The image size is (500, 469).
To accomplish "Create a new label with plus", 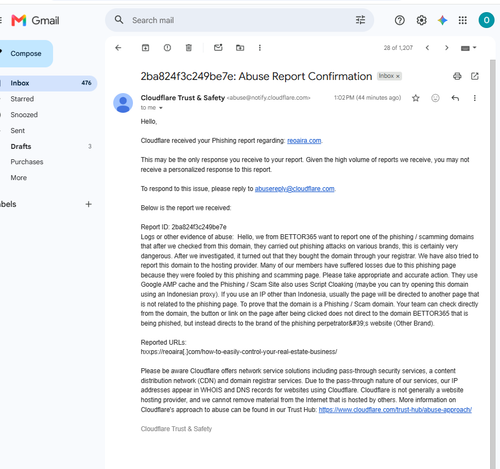I will point(88,204).
